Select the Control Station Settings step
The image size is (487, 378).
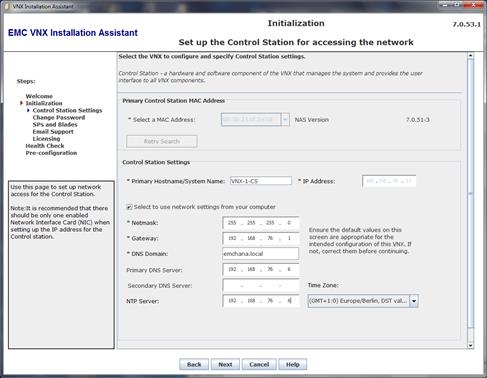67,110
